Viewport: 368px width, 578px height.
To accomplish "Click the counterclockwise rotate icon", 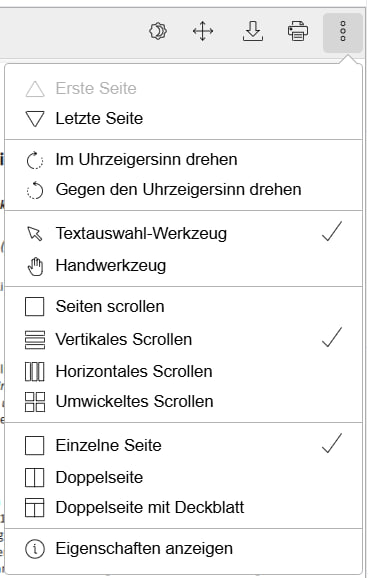I will (35, 190).
